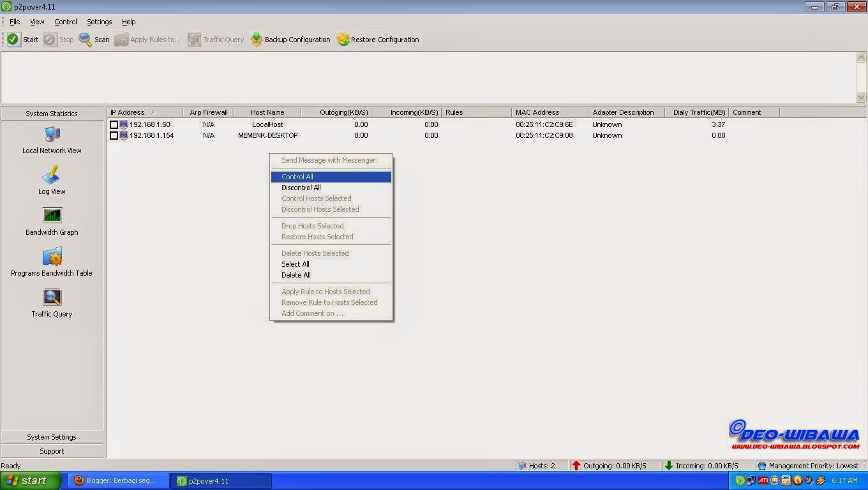This screenshot has height=490, width=868.
Task: Open the File menu
Action: coord(15,22)
